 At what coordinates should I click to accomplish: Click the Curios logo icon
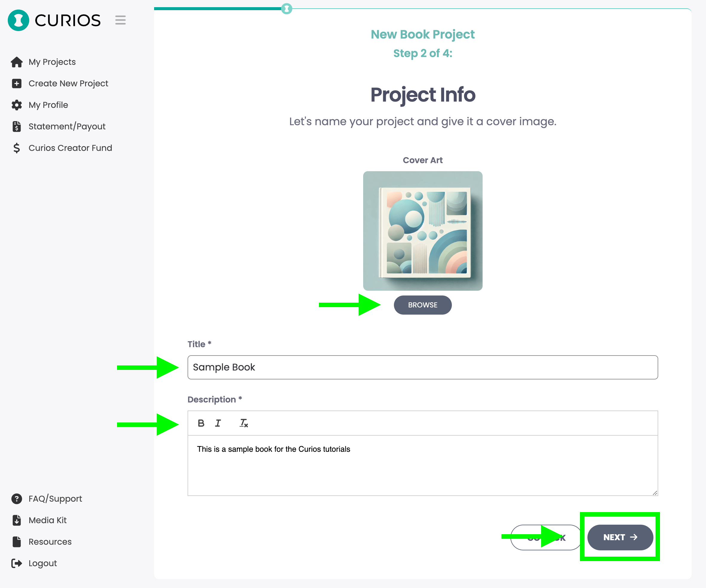(19, 20)
